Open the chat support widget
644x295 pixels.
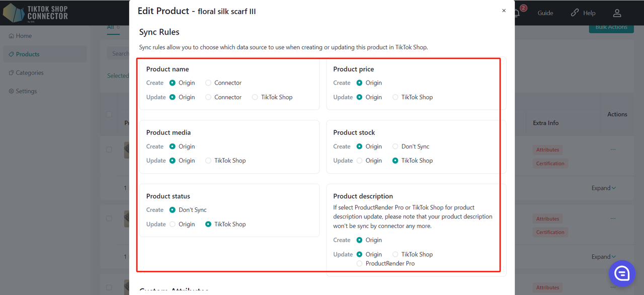tap(622, 273)
